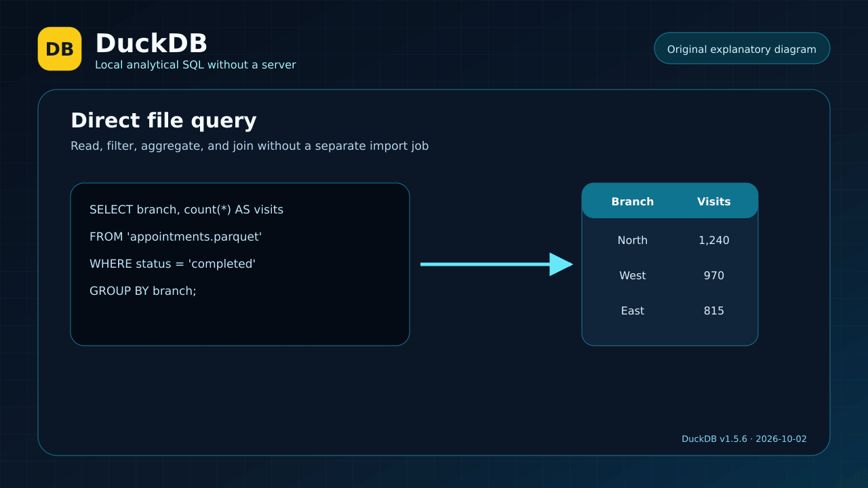Click the Visits column header

pyautogui.click(x=714, y=201)
